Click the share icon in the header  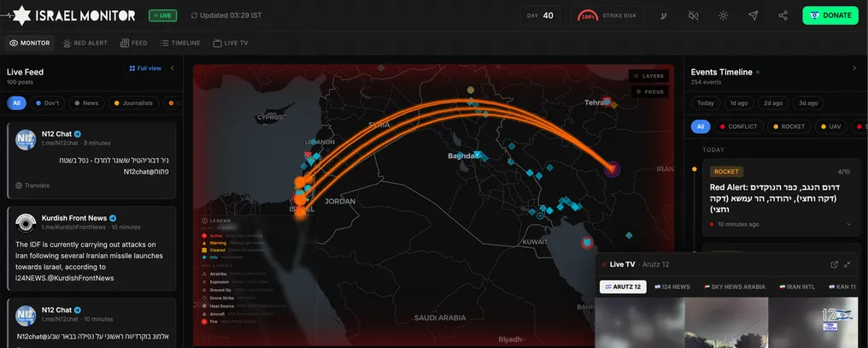pos(783,15)
